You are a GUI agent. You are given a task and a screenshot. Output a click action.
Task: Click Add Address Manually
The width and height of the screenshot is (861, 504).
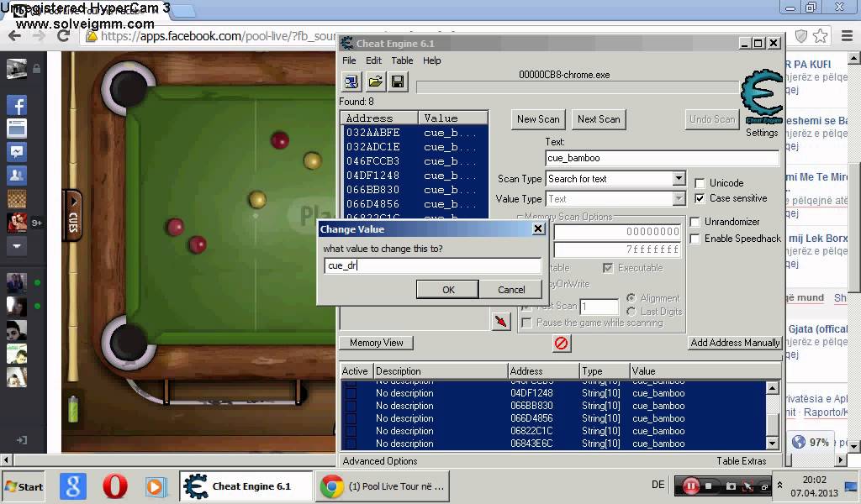point(735,343)
